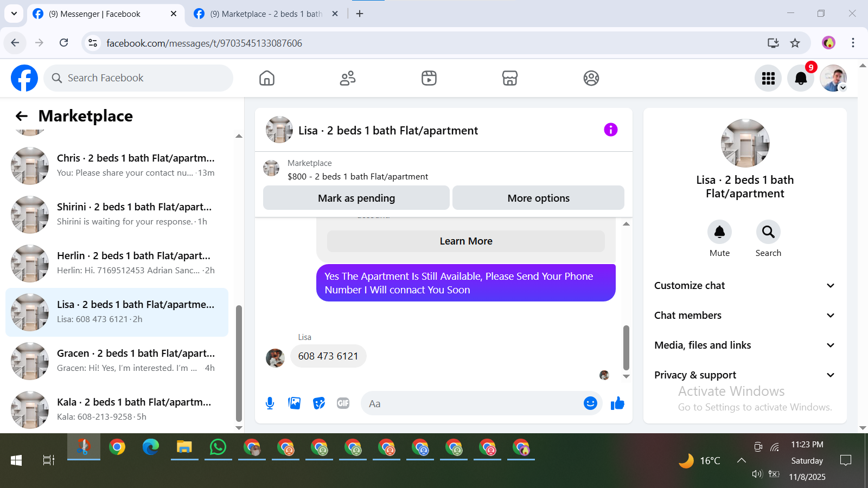Click the site information icon
The height and width of the screenshot is (488, 868).
pyautogui.click(x=93, y=43)
